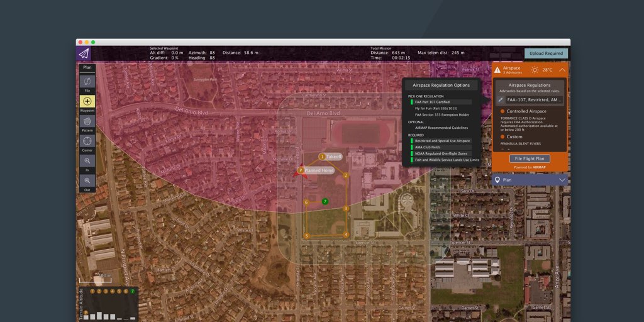This screenshot has width=644, height=322.
Task: Select the Planned Home P marker
Action: pyautogui.click(x=300, y=170)
